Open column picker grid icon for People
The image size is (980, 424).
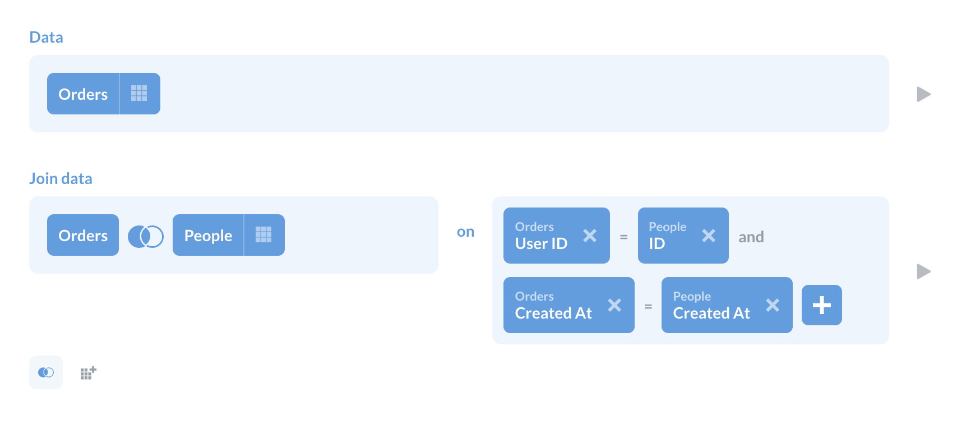264,235
